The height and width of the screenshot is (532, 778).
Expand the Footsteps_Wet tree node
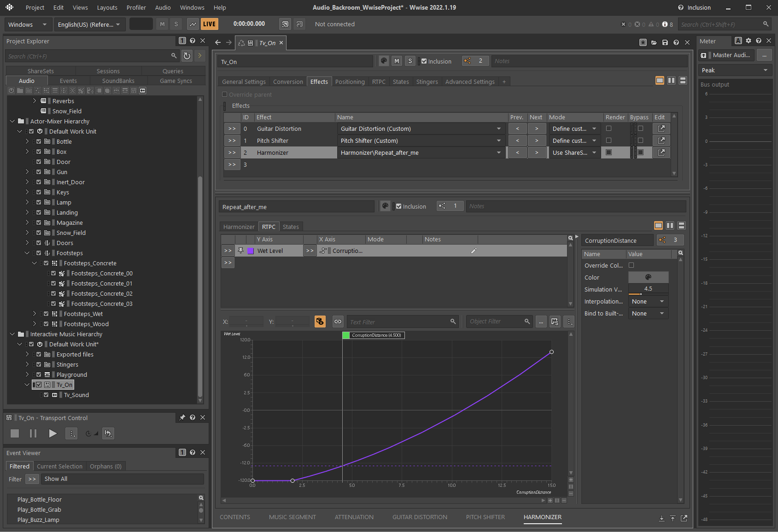coord(35,314)
